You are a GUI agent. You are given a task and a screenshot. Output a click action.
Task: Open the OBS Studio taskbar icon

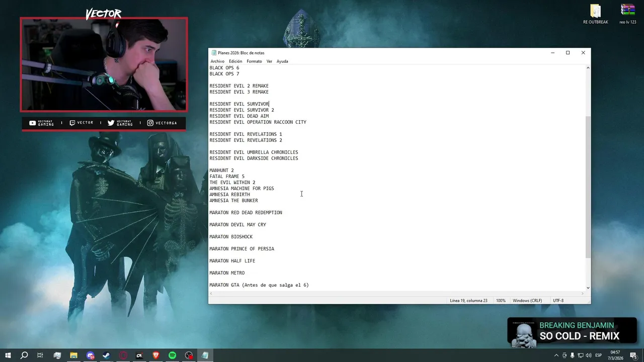(189, 355)
